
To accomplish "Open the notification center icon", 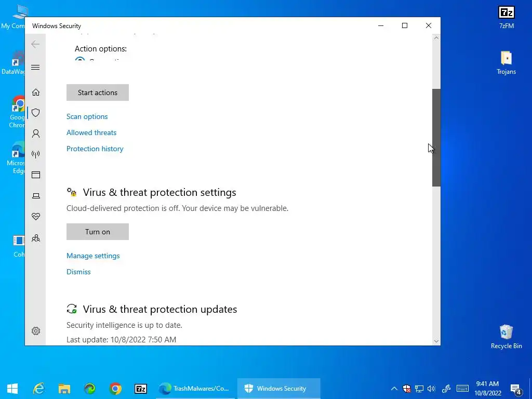I will click(x=516, y=389).
